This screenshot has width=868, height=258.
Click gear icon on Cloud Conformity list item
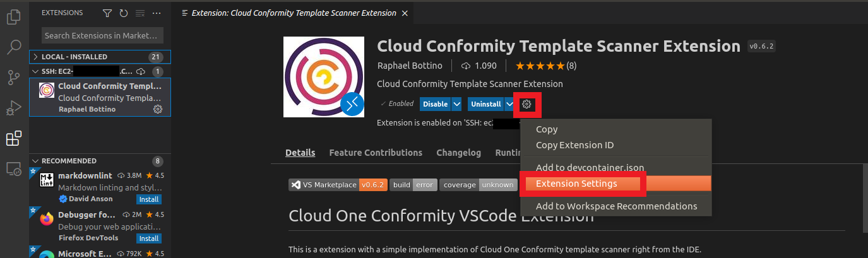point(158,109)
